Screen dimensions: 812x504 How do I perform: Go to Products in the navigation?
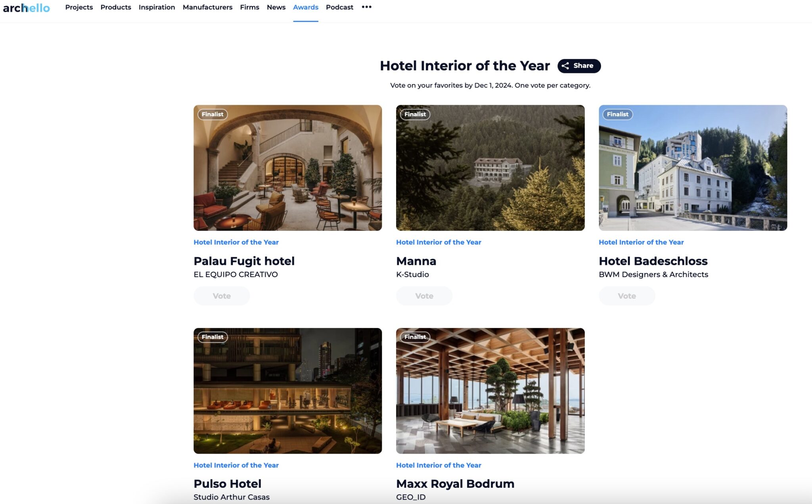click(x=116, y=7)
